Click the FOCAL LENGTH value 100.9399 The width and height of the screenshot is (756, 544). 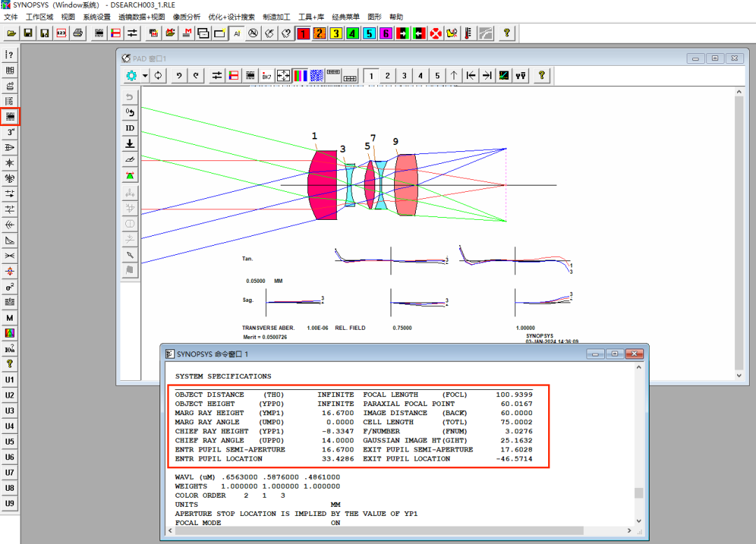tap(514, 394)
